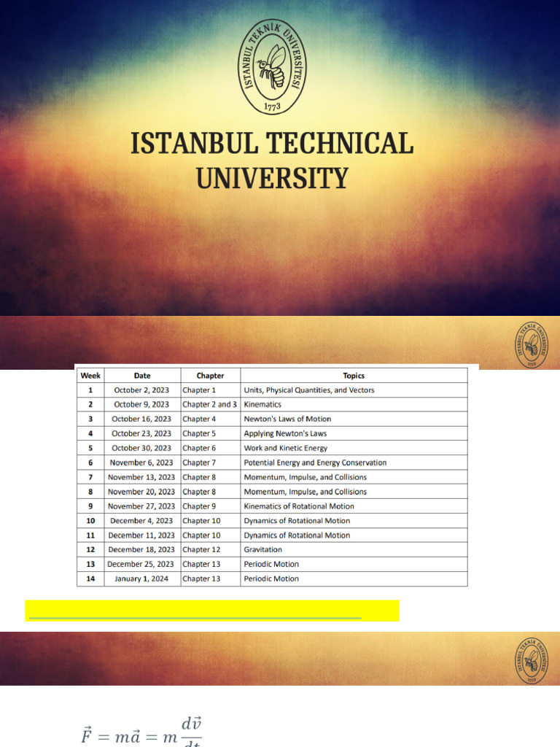Viewport: 560px width, 747px height.
Task: Select Momentum, Impulse, and Collisions in November 20 row
Action: (x=306, y=492)
